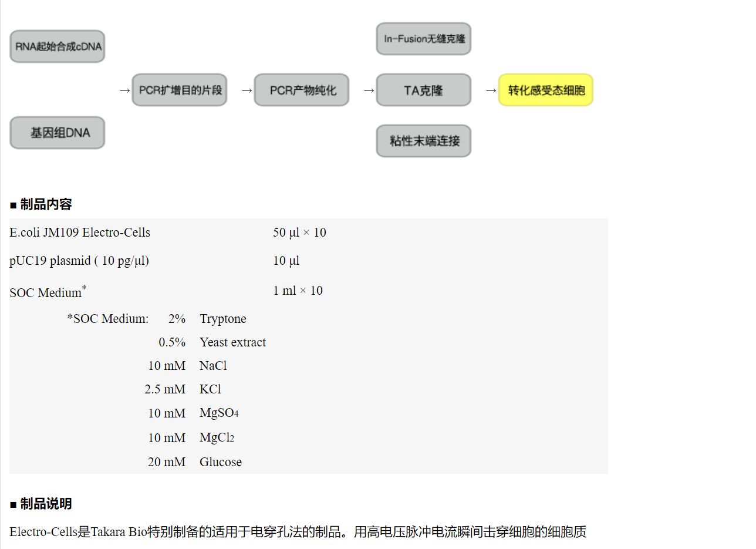Click the pUC19 plasmid entry
The image size is (756, 549).
79,261
